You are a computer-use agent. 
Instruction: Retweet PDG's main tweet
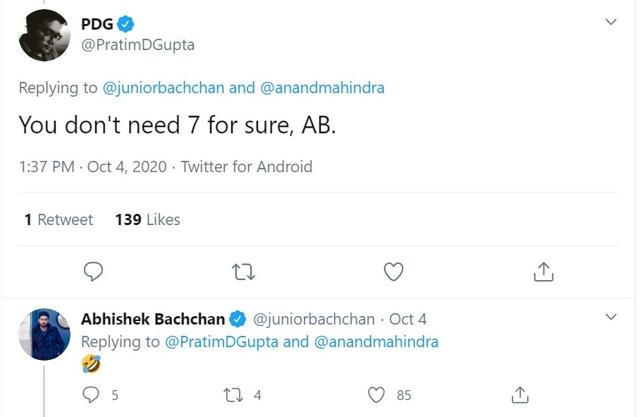coord(243,272)
